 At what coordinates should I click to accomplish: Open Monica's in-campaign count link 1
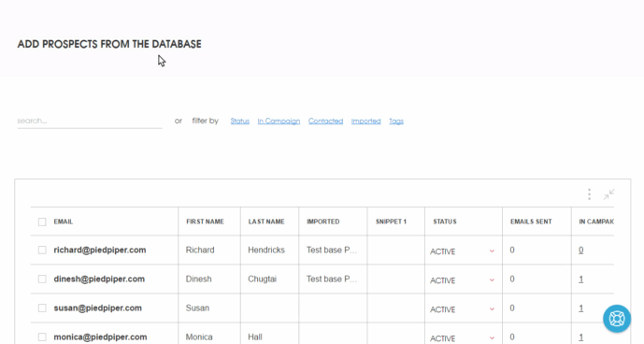pyautogui.click(x=580, y=337)
